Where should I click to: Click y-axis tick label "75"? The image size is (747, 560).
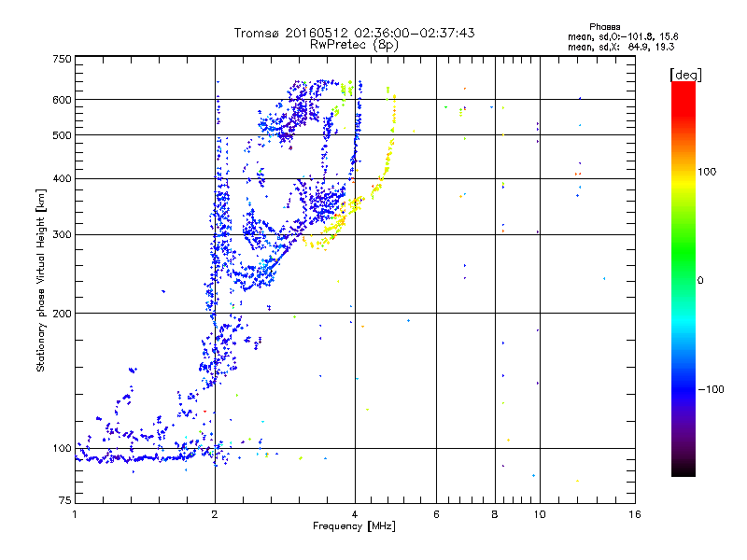pos(65,500)
